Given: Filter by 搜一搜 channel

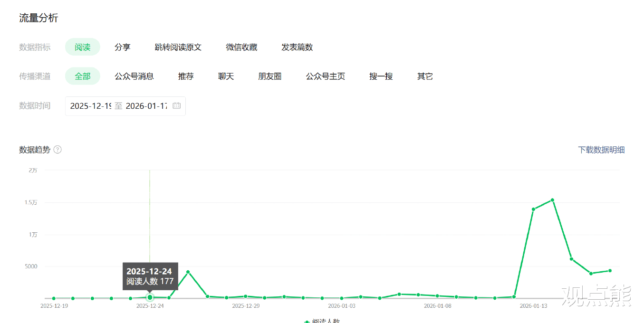Looking at the screenshot, I should coord(381,76).
